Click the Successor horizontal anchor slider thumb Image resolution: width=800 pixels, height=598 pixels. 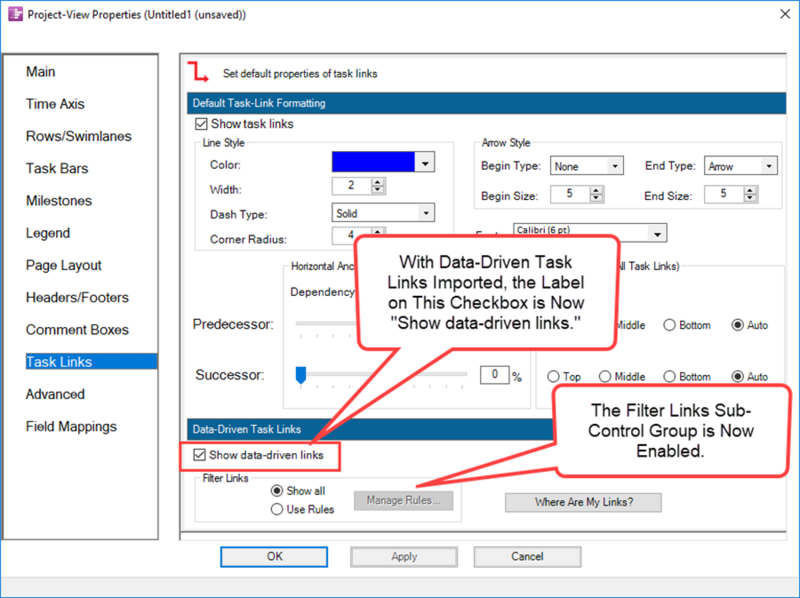tap(301, 375)
